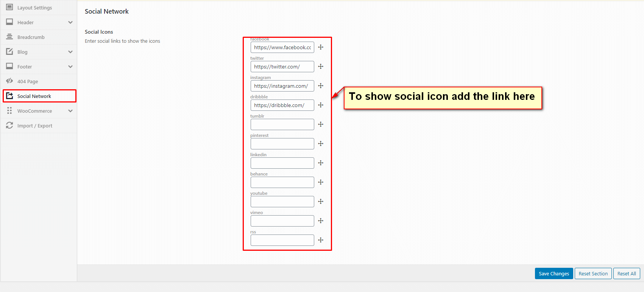Click the Reset Section button
The width and height of the screenshot is (644, 292).
coord(593,273)
